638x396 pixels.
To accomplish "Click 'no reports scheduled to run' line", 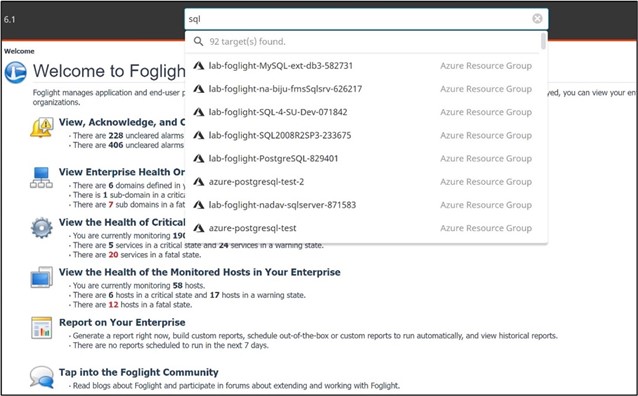I will [170, 345].
